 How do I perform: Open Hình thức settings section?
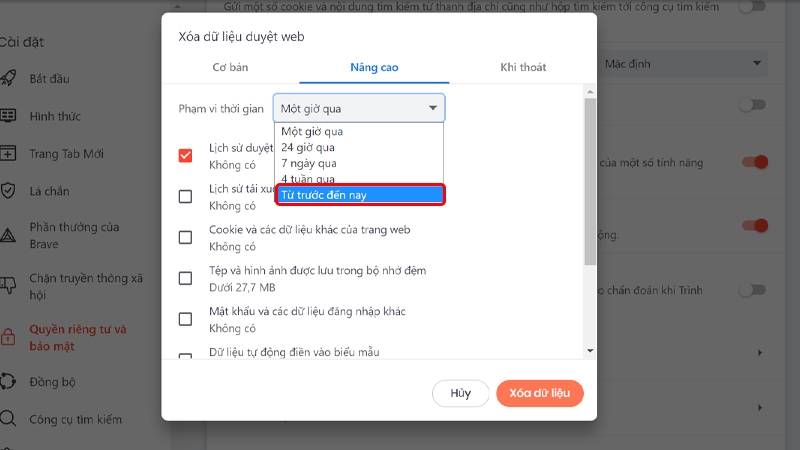(55, 116)
